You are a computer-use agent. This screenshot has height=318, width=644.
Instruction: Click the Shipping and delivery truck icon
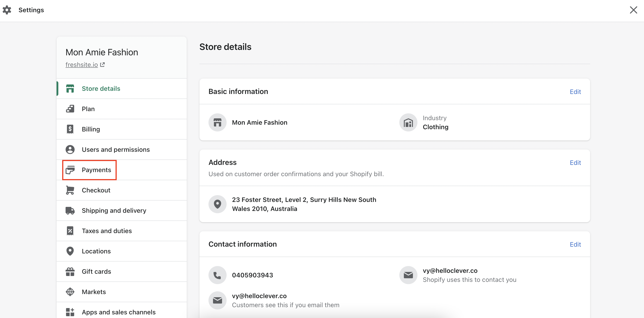(70, 210)
